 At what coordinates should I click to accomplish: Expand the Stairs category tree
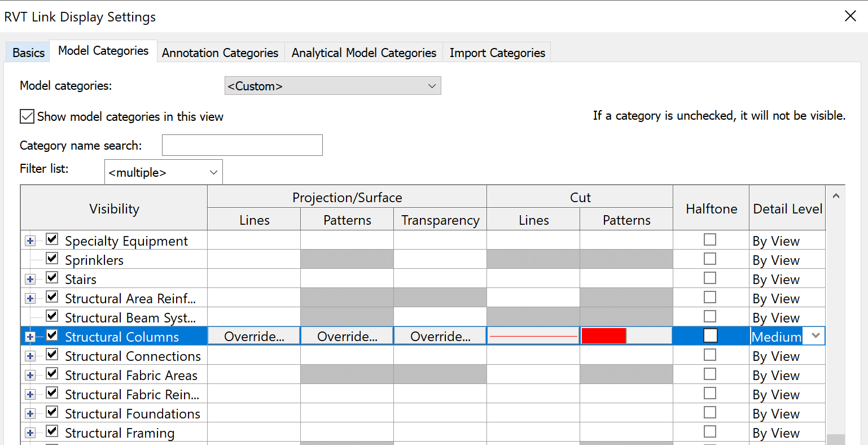[30, 280]
